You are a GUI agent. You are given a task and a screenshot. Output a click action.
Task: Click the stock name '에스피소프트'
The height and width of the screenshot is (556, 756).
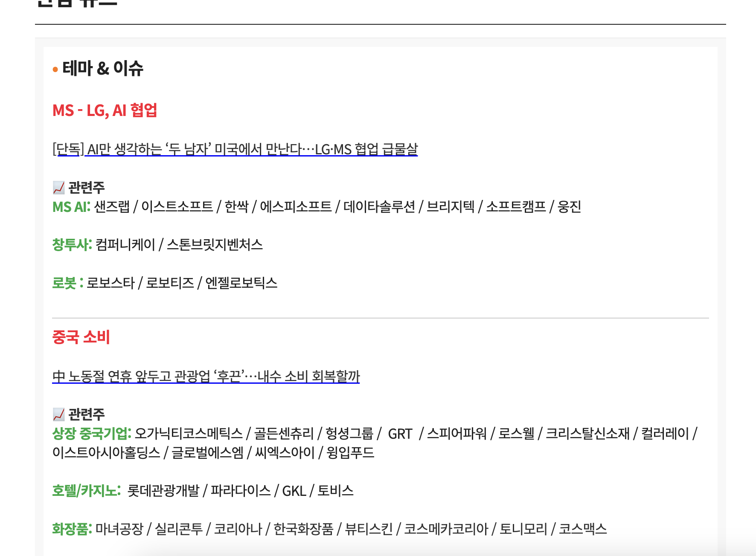[296, 207]
